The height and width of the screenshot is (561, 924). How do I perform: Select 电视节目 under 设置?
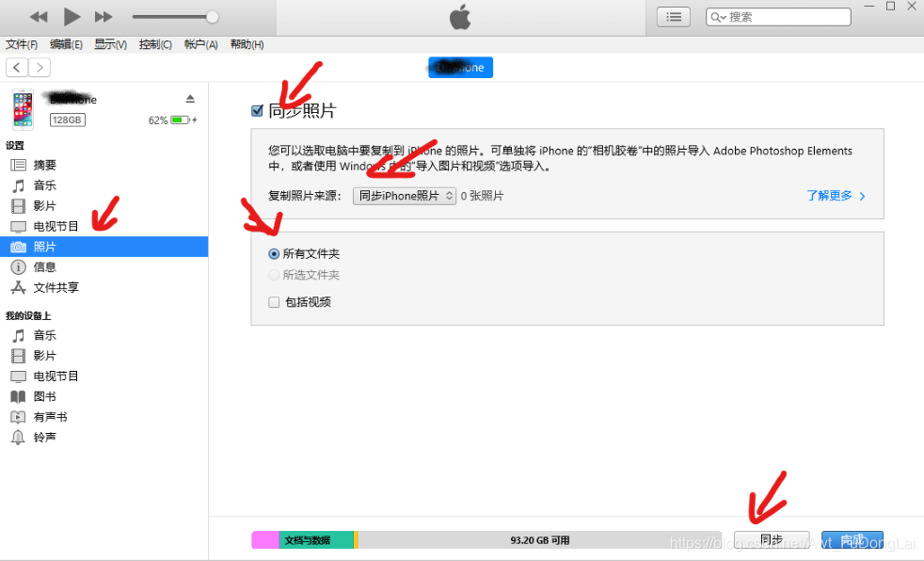104,226
